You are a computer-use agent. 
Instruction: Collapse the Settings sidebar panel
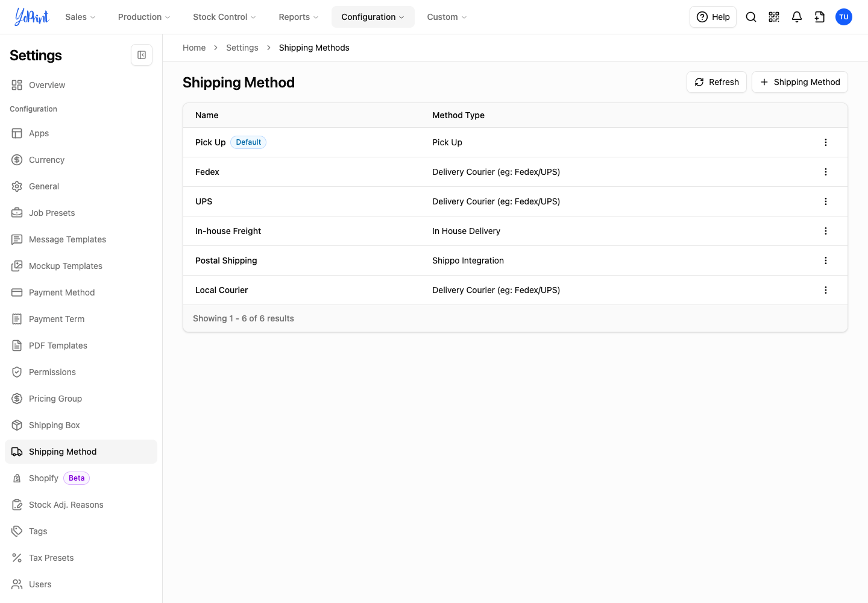[x=142, y=55]
